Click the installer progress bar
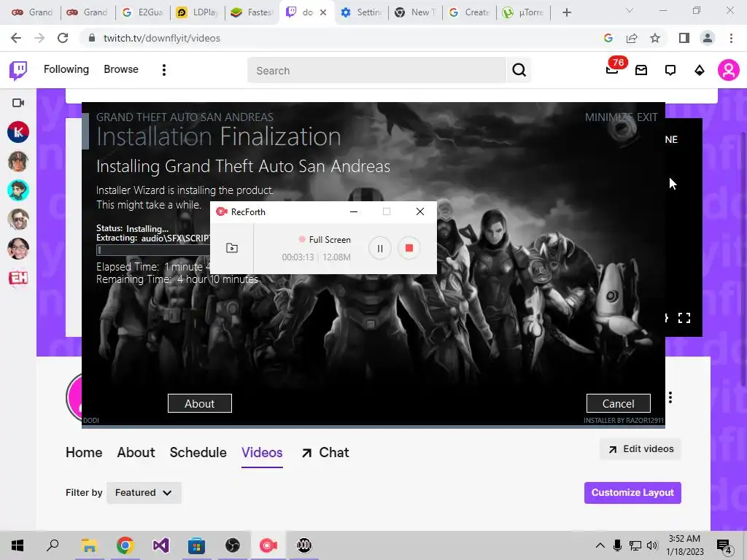 [x=153, y=250]
